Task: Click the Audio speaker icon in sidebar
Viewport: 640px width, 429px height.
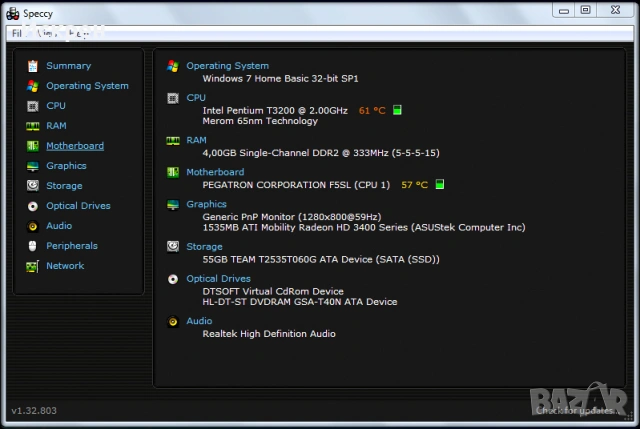Action: (33, 226)
